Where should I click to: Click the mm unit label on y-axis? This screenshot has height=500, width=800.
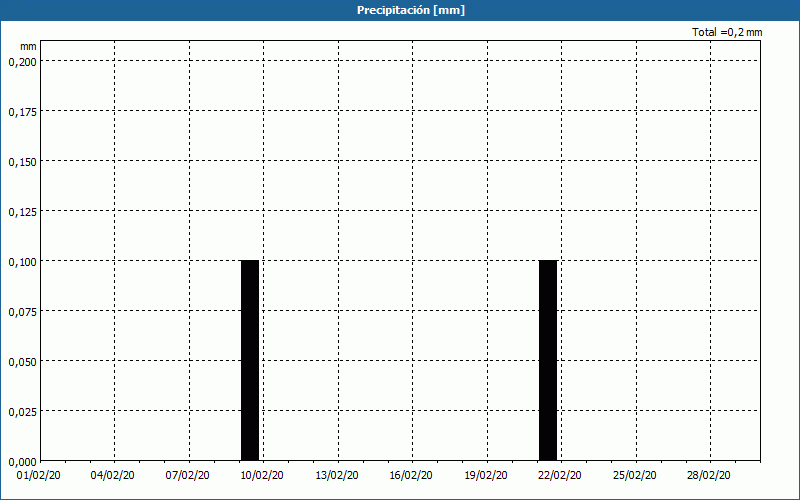click(x=28, y=47)
